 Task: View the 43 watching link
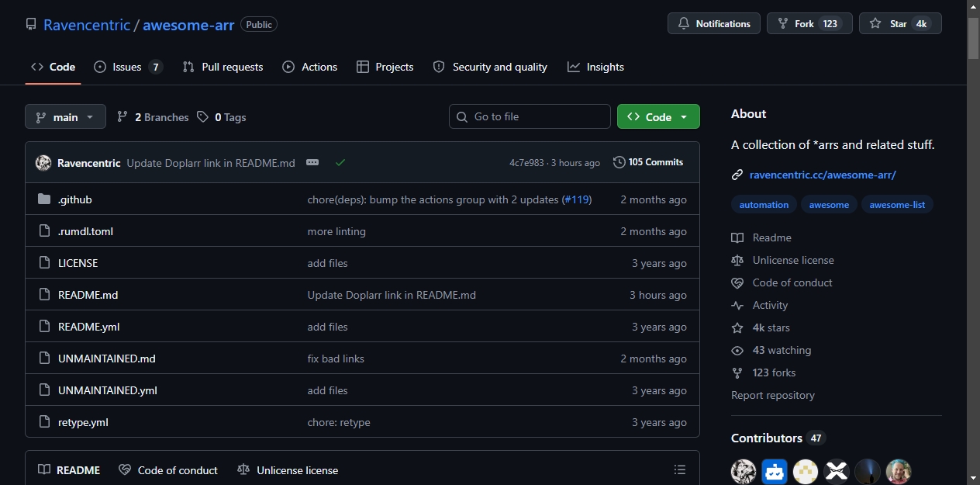[x=771, y=350]
